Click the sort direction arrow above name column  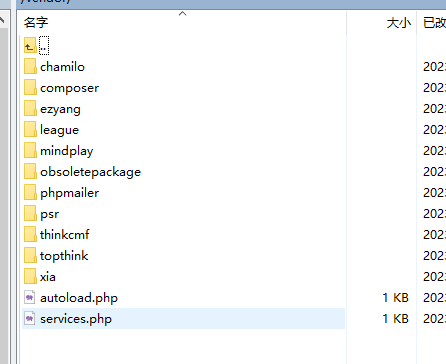pyautogui.click(x=182, y=14)
